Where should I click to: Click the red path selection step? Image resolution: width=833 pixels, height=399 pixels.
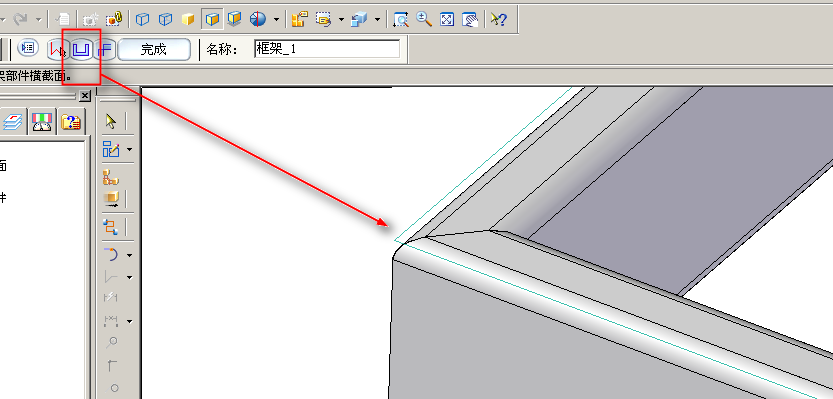(57, 49)
